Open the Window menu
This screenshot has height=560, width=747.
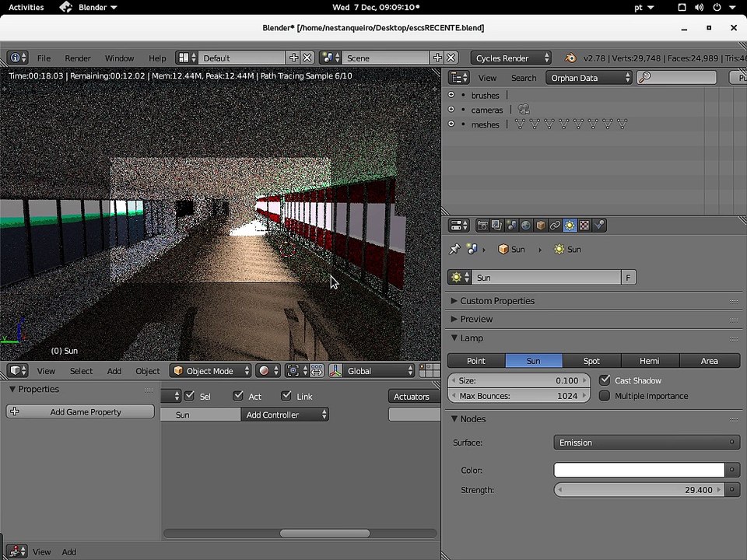(119, 58)
